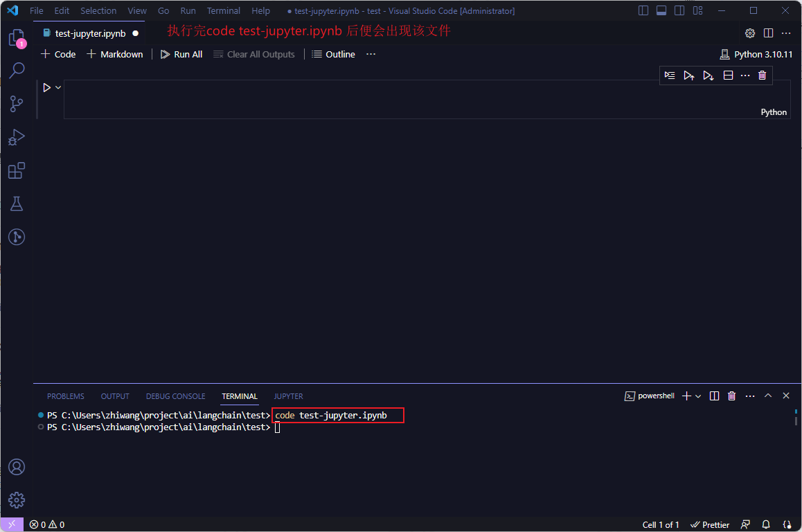Switch to the JUPYTER panel tab
This screenshot has width=802, height=532.
tap(289, 396)
